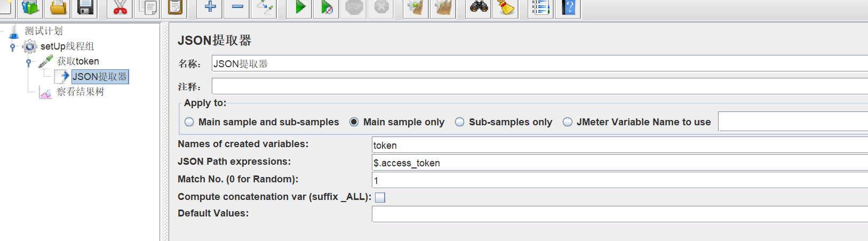The height and width of the screenshot is (241, 868).
Task: Enable Compute concatenation var checkbox
Action: point(380,197)
